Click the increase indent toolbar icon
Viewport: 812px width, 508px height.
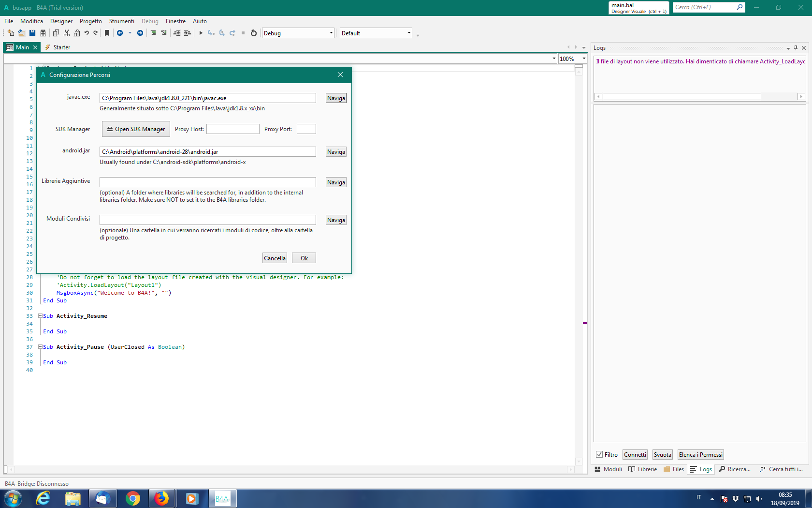tap(188, 33)
